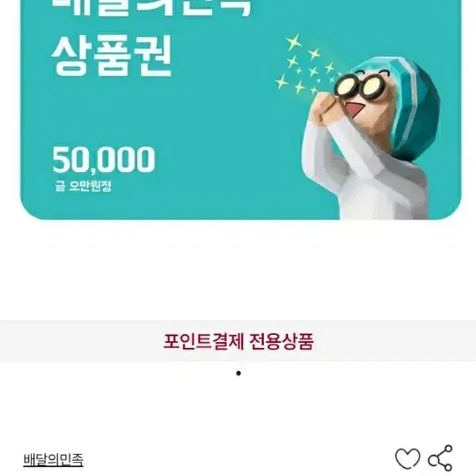Tap the character's binoculars
This screenshot has height=476, width=476.
[x=358, y=86]
